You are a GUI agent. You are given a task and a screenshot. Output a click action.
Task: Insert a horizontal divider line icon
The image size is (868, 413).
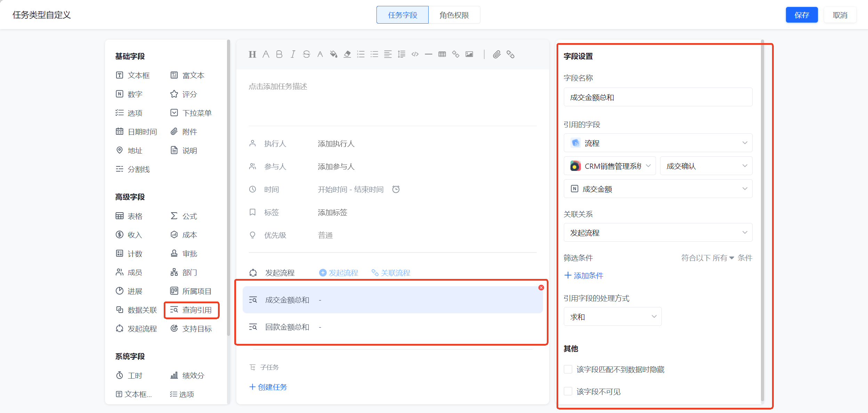[429, 54]
